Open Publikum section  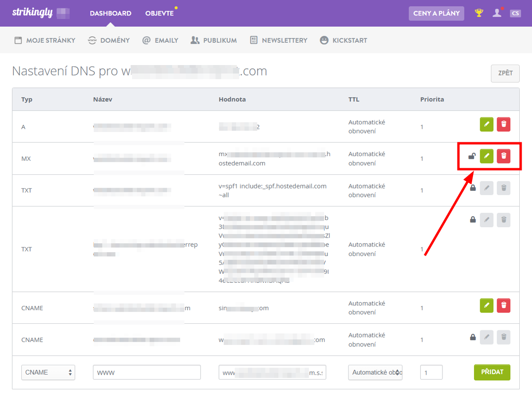pyautogui.click(x=214, y=41)
